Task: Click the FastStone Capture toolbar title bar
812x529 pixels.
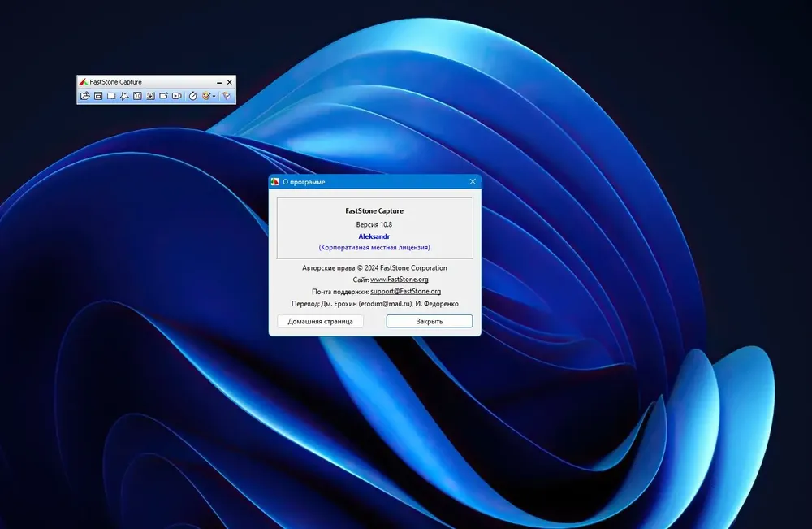Action: coord(151,82)
